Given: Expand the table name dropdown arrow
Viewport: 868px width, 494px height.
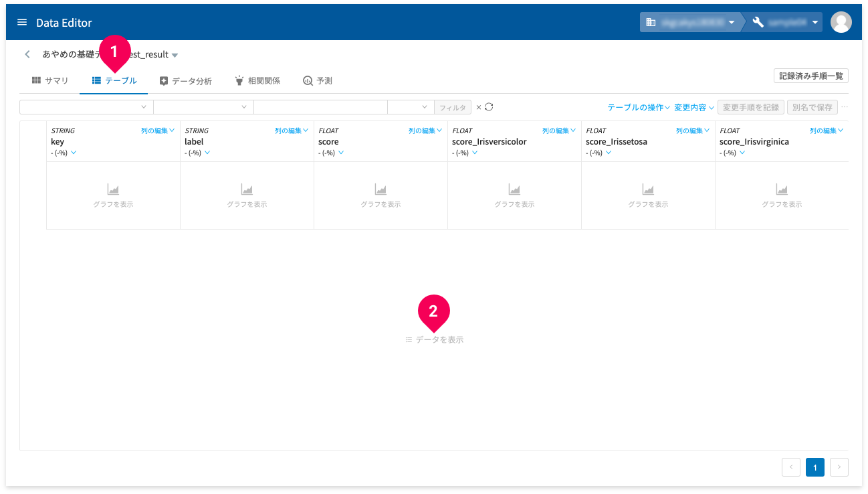Looking at the screenshot, I should coord(175,55).
